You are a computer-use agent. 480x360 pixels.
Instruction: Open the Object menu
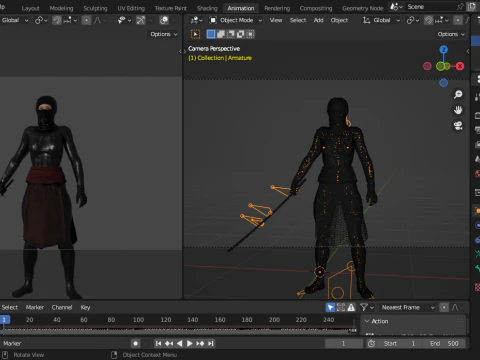coord(339,20)
